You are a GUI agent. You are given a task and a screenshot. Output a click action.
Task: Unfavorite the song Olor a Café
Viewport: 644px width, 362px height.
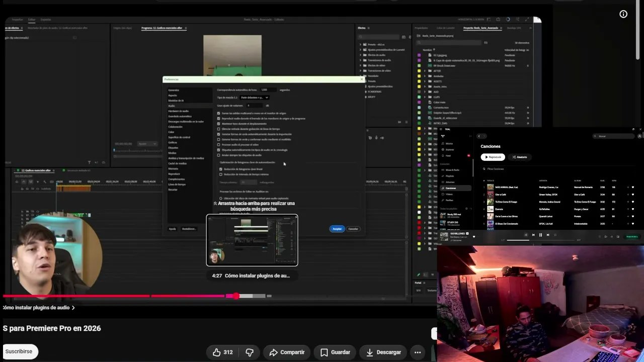tap(633, 195)
